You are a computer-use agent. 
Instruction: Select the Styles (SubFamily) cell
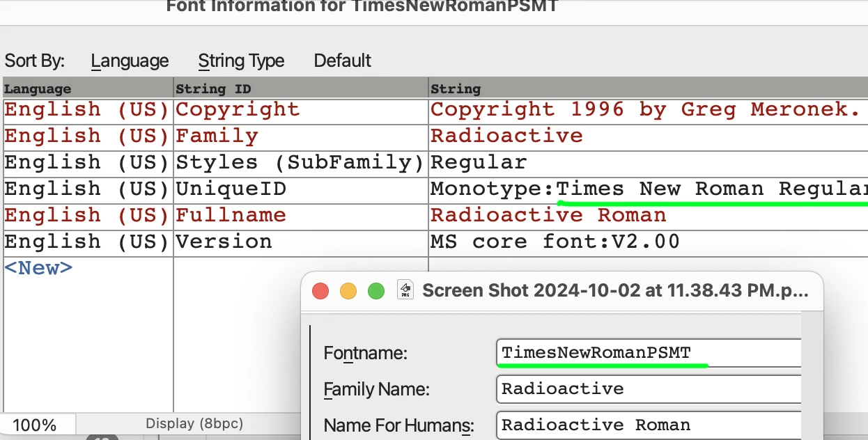point(301,162)
